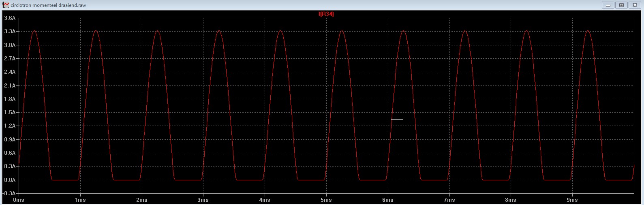
Task: Click the 8ms time axis label
Action: (x=511, y=200)
